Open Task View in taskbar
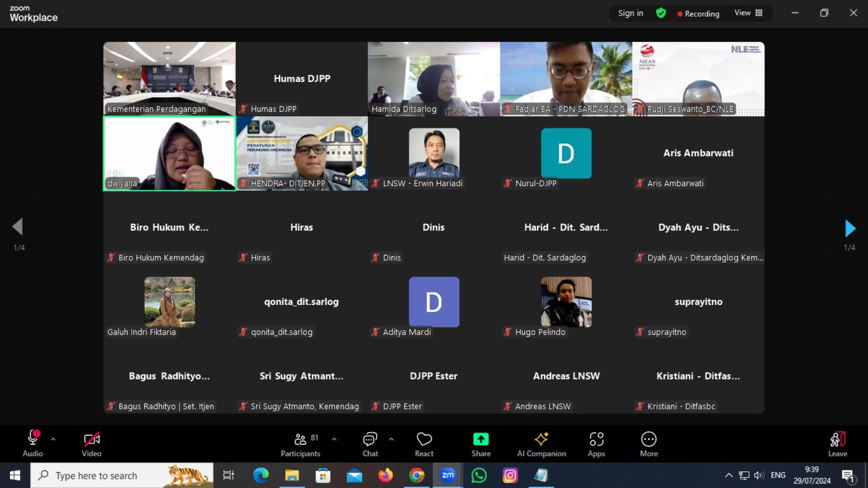868x488 pixels. [x=229, y=475]
